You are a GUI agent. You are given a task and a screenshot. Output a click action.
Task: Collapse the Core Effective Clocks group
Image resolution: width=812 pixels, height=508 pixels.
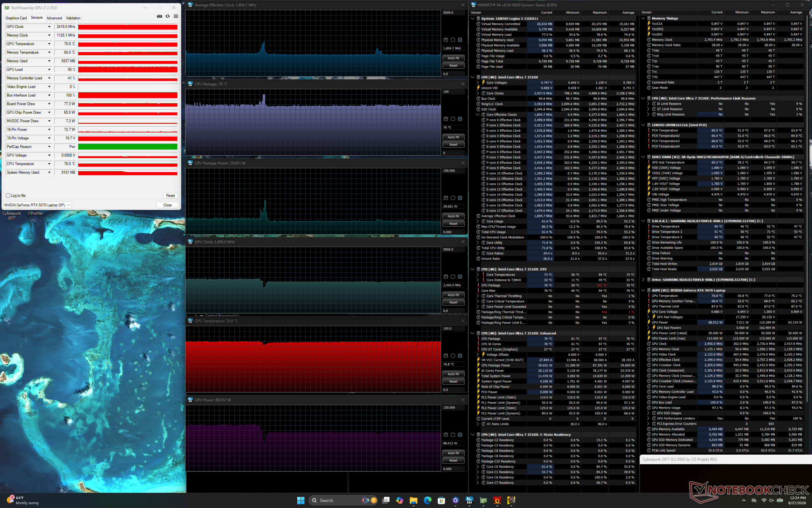[x=478, y=115]
